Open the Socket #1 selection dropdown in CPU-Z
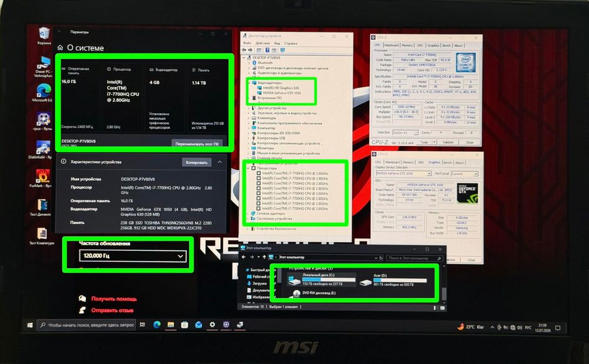The image size is (589, 364). coord(405,133)
